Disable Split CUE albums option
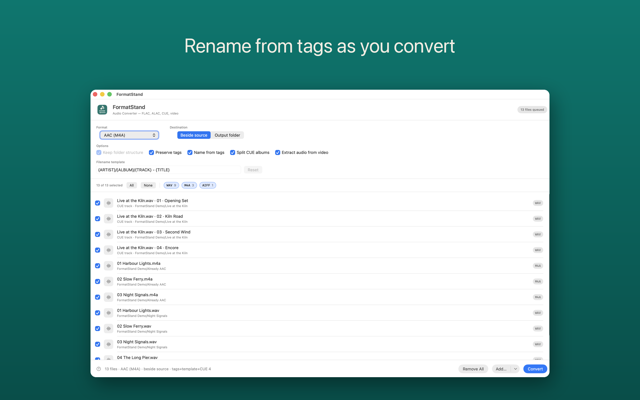The height and width of the screenshot is (400, 640). coord(232,153)
